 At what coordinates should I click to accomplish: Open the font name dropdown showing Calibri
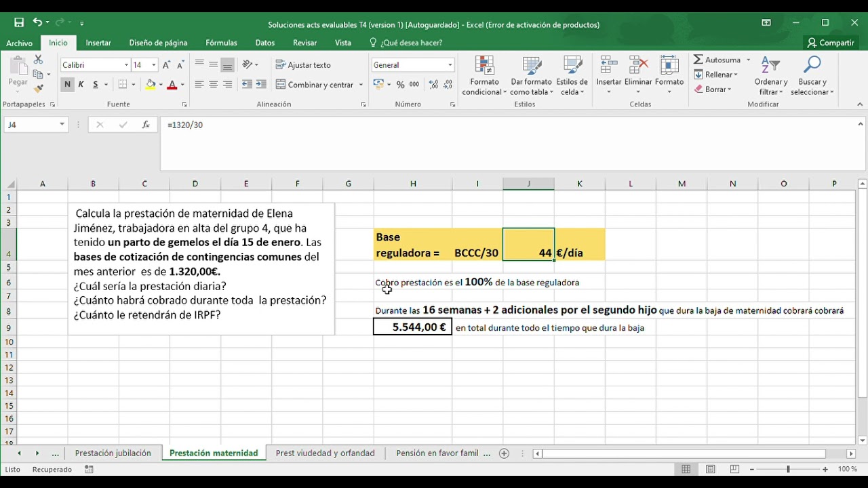point(125,64)
